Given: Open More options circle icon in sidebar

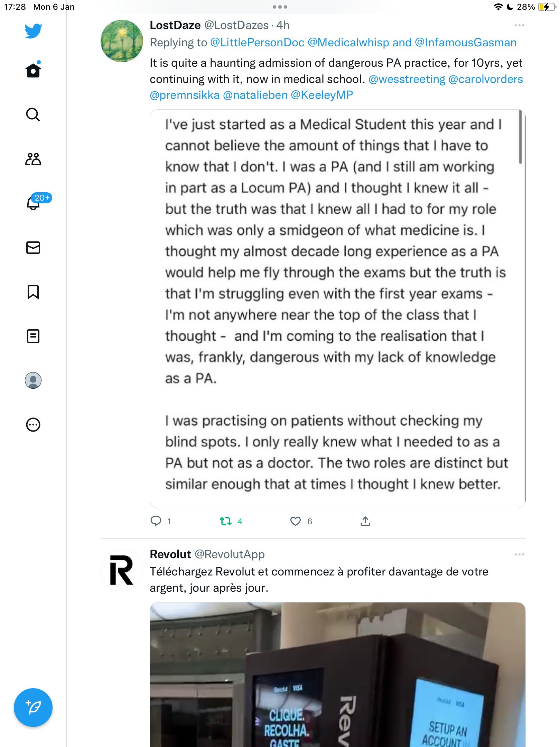Looking at the screenshot, I should click(x=33, y=425).
